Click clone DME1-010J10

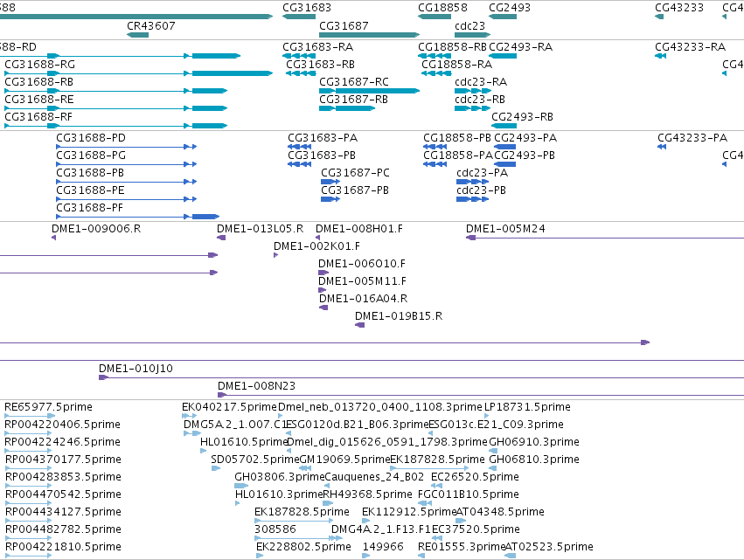click(x=136, y=369)
